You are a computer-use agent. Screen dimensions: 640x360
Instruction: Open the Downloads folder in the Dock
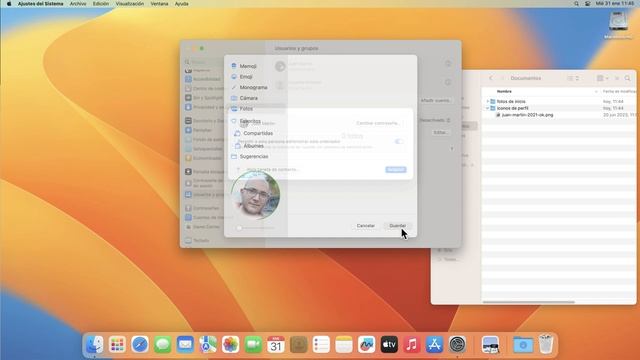click(x=523, y=345)
